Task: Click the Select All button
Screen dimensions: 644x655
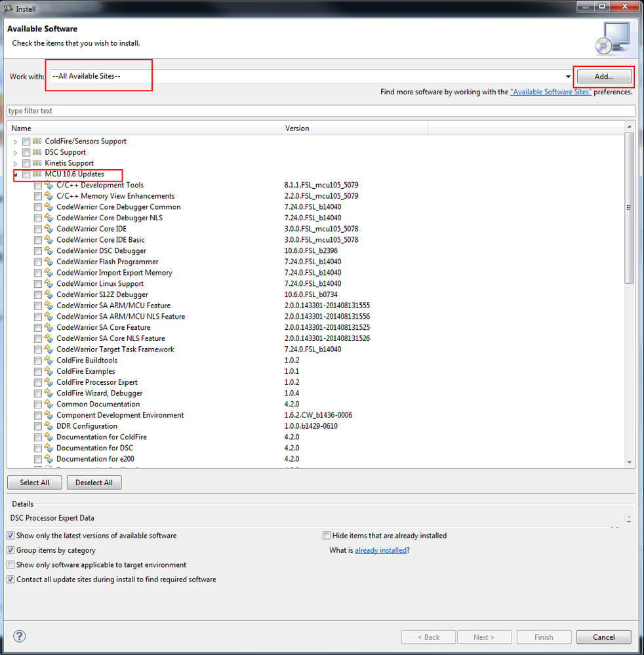Action: (x=35, y=483)
